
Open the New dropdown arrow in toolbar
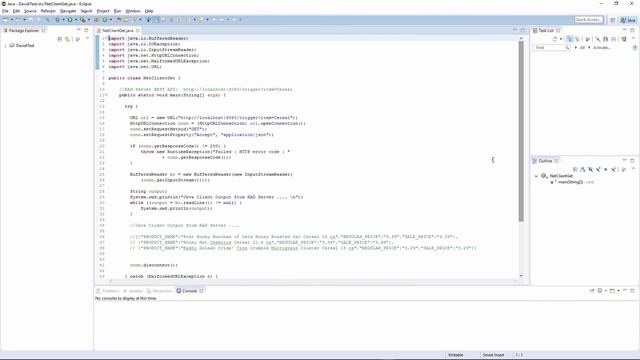click(x=12, y=20)
